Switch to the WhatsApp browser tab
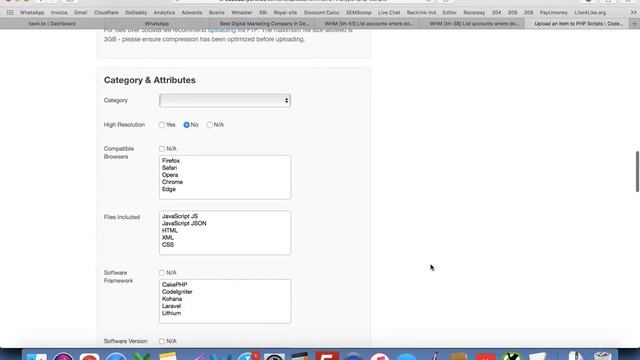 click(x=157, y=24)
